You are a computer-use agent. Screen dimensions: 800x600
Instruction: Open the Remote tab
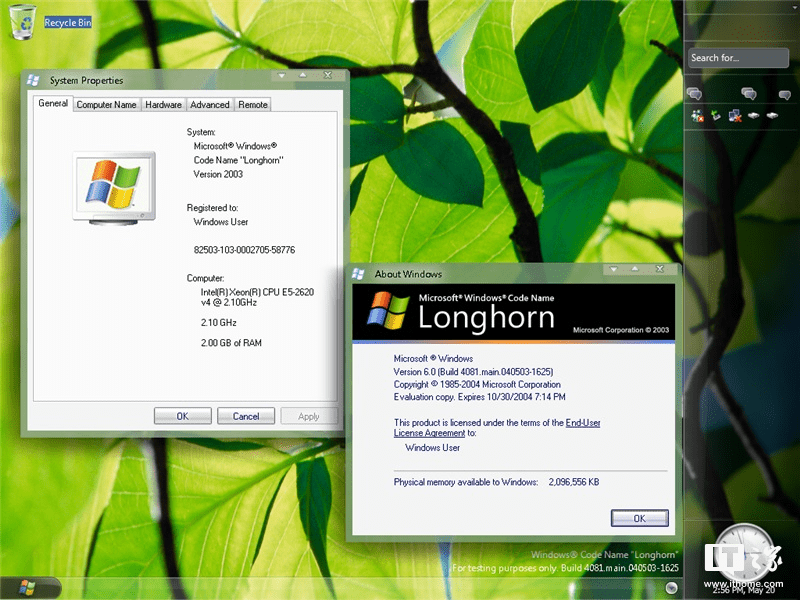(252, 103)
